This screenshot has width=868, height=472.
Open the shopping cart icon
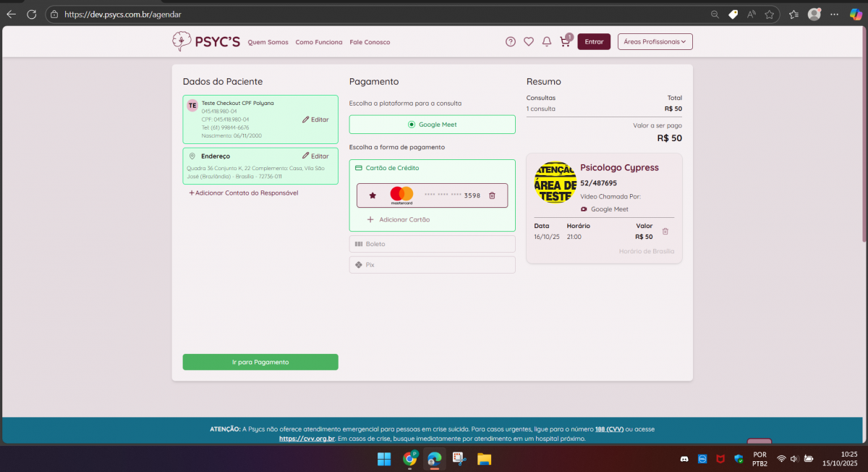(x=565, y=42)
